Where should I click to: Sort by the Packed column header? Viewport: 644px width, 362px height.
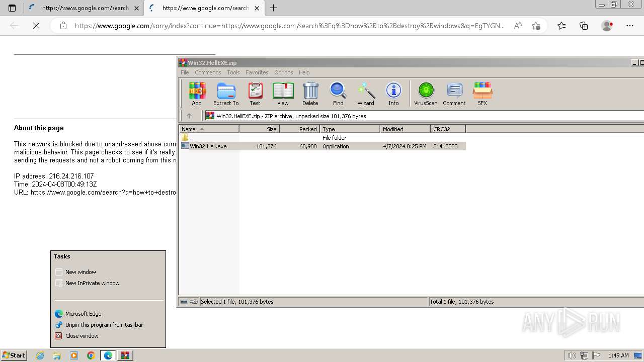[x=299, y=129]
